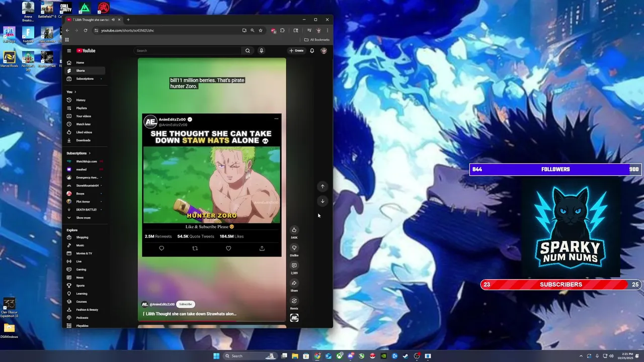
Task: Open three-dot menu on tweet card
Action: pos(276,119)
